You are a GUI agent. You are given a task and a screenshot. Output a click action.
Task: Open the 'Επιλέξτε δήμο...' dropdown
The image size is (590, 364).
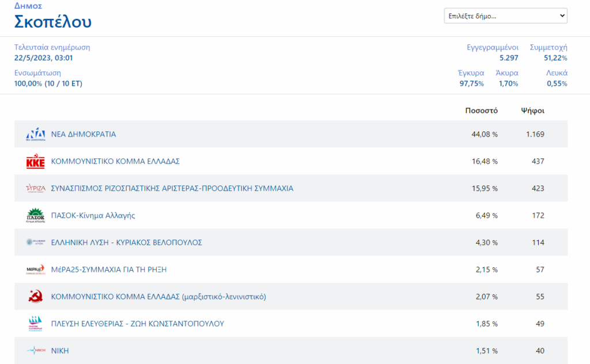(505, 16)
